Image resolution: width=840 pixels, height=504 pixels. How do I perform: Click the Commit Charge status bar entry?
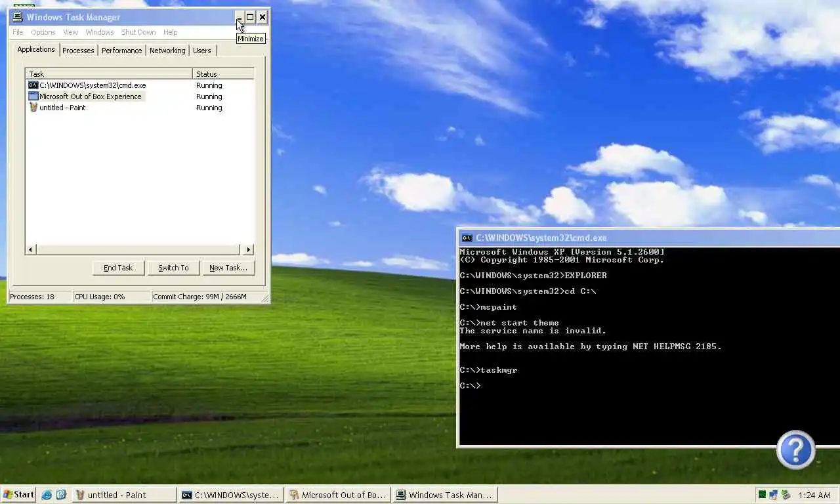[207, 297]
